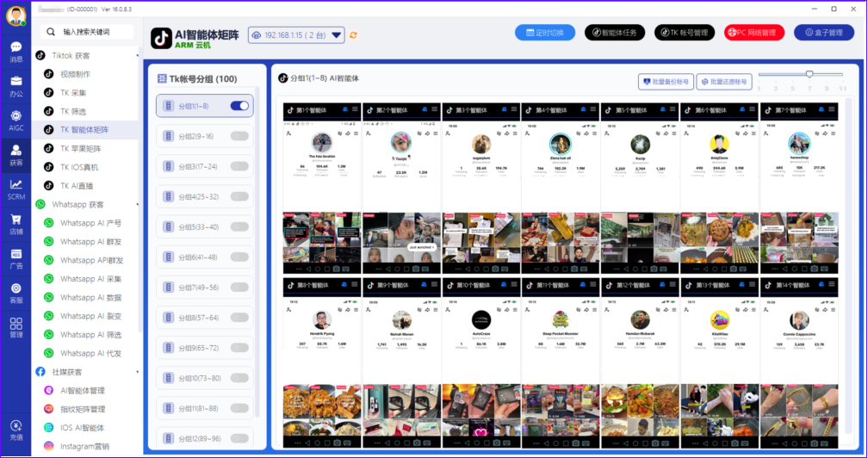Open hamburger menu of 第7个智能体

point(832,109)
